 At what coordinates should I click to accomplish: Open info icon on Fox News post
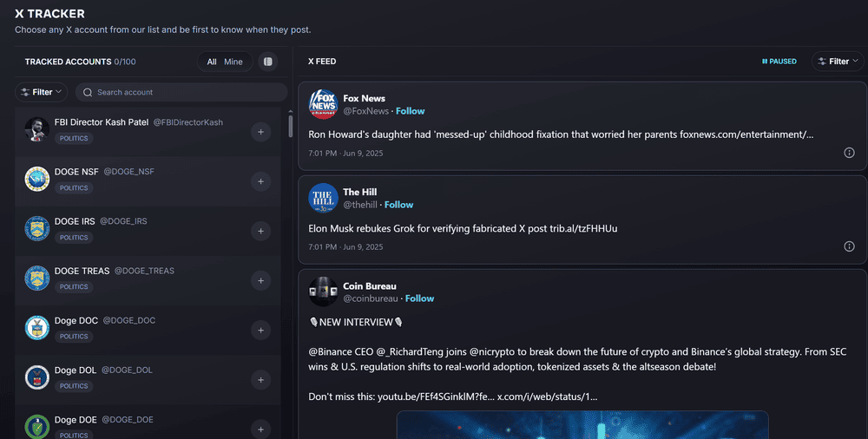point(849,153)
